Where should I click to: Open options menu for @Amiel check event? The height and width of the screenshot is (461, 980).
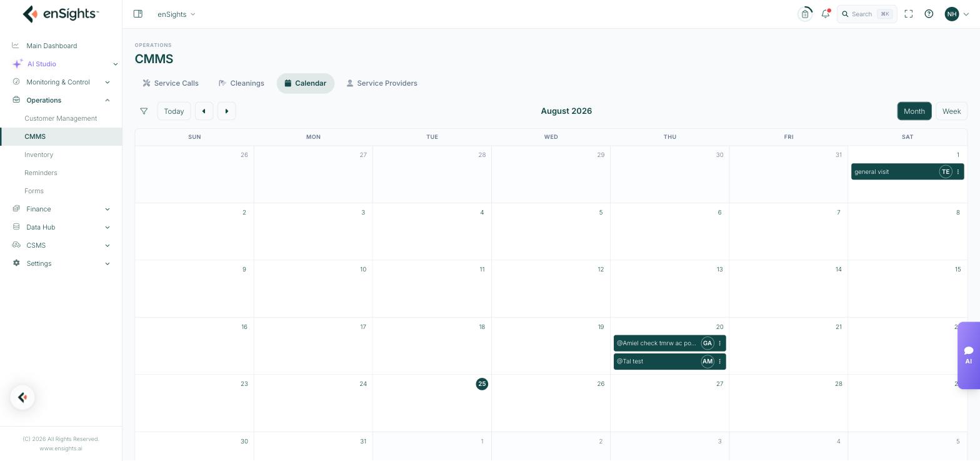[x=720, y=343]
